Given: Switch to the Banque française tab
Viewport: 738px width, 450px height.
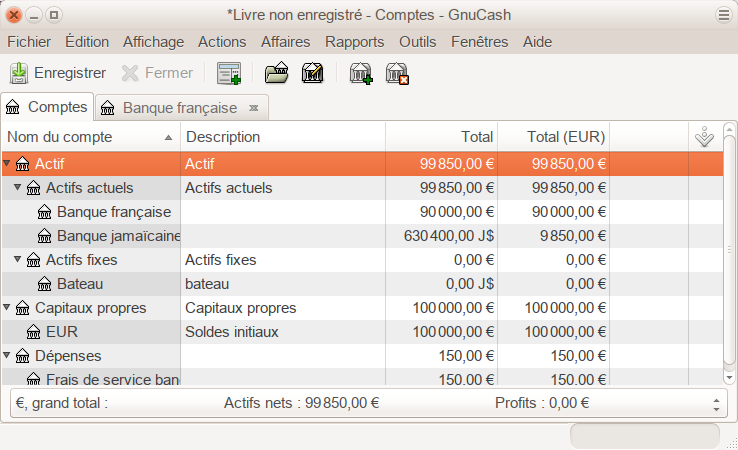Looking at the screenshot, I should coord(179,108).
